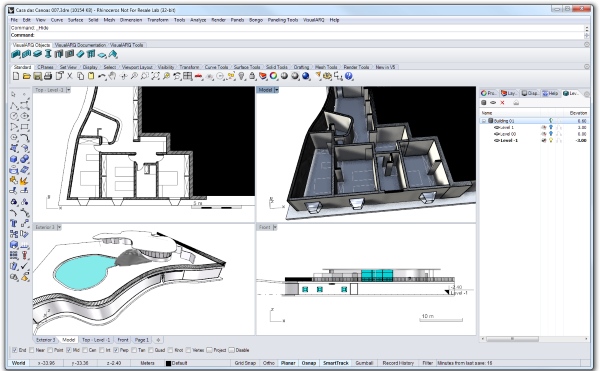Click Filter in status bar
The width and height of the screenshot is (600, 371).
click(427, 363)
